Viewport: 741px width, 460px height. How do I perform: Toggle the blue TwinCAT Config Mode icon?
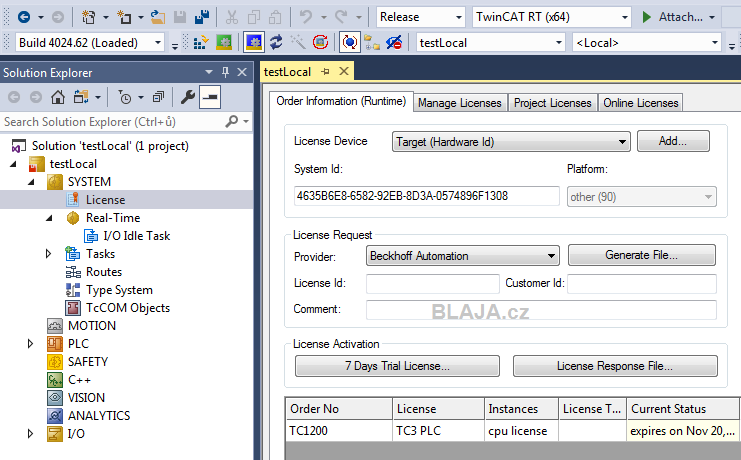(254, 43)
